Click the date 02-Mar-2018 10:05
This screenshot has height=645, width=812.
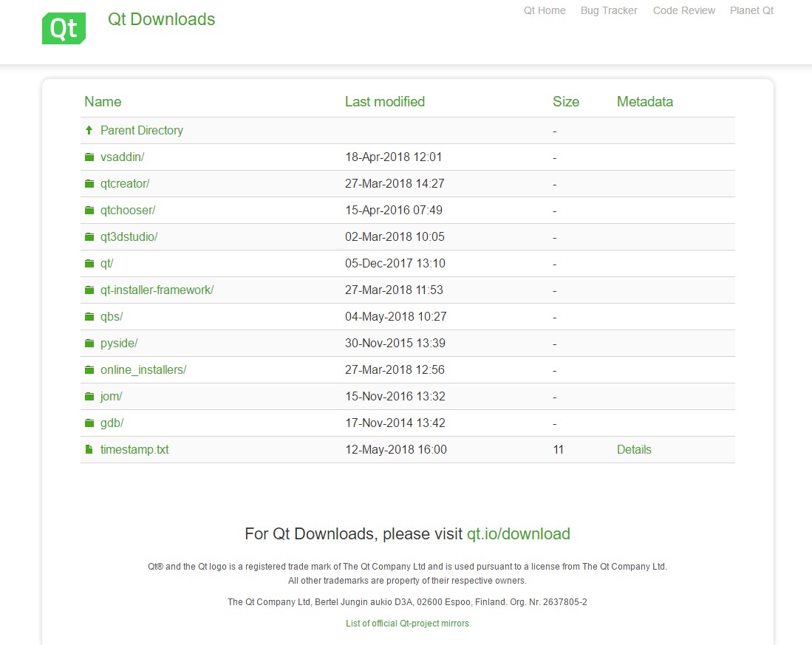click(395, 236)
